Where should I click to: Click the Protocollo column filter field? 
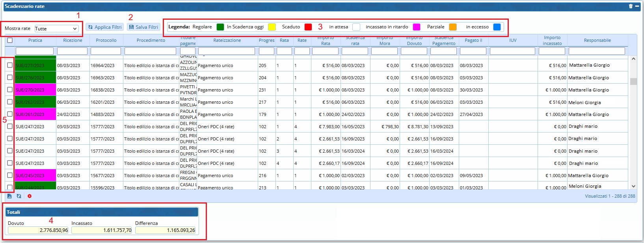(106, 51)
